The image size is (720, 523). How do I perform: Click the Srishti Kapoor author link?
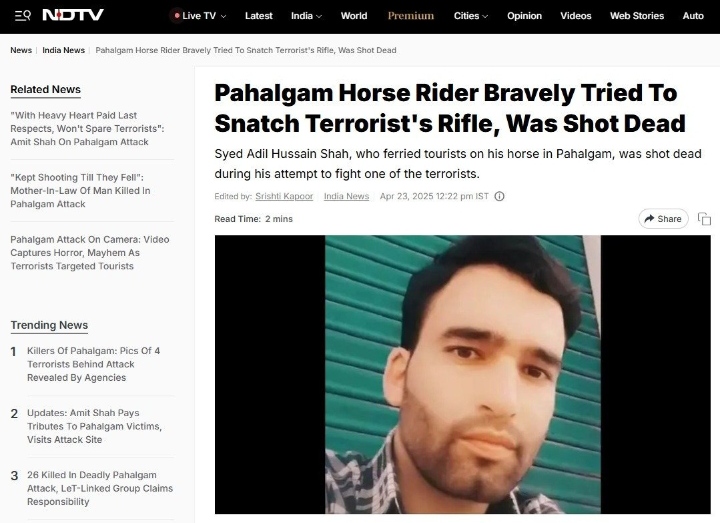(x=284, y=197)
